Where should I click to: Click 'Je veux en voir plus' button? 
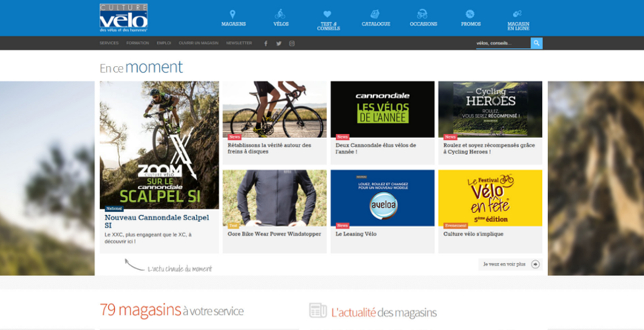tap(510, 264)
